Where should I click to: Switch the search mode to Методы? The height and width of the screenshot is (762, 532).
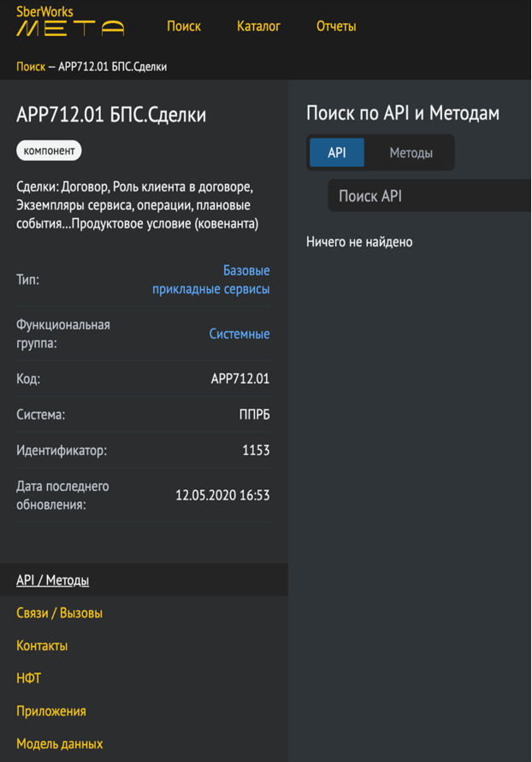point(411,152)
